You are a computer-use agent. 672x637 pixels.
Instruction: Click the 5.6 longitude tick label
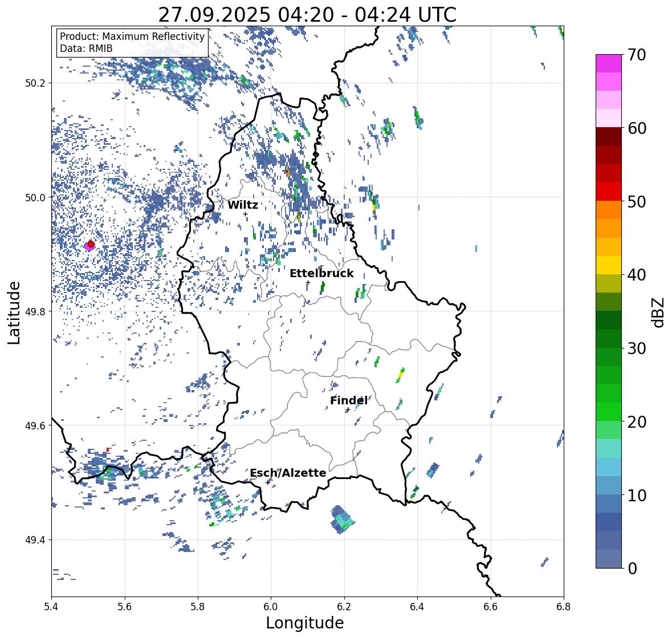pyautogui.click(x=125, y=606)
